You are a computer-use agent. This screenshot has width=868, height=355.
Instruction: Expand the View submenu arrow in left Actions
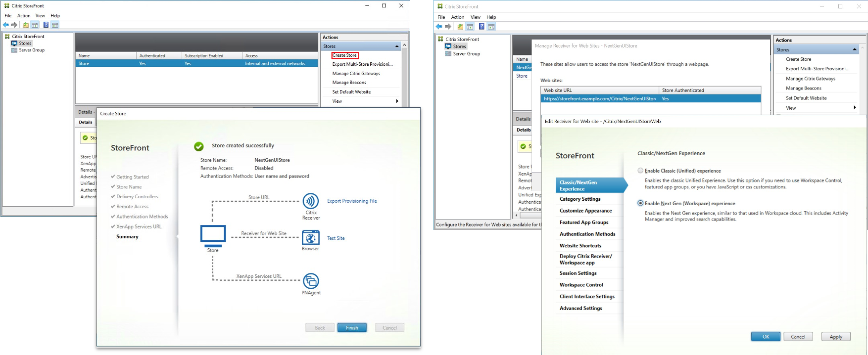point(397,101)
